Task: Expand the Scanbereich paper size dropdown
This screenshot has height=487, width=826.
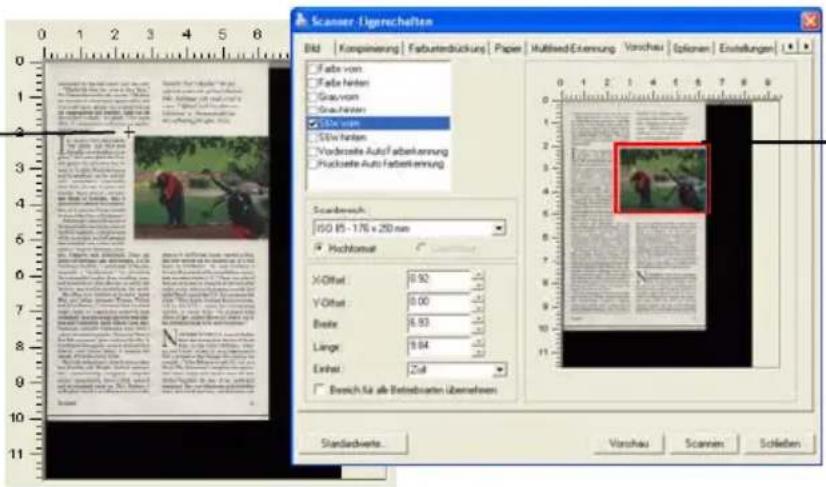Action: click(x=498, y=228)
